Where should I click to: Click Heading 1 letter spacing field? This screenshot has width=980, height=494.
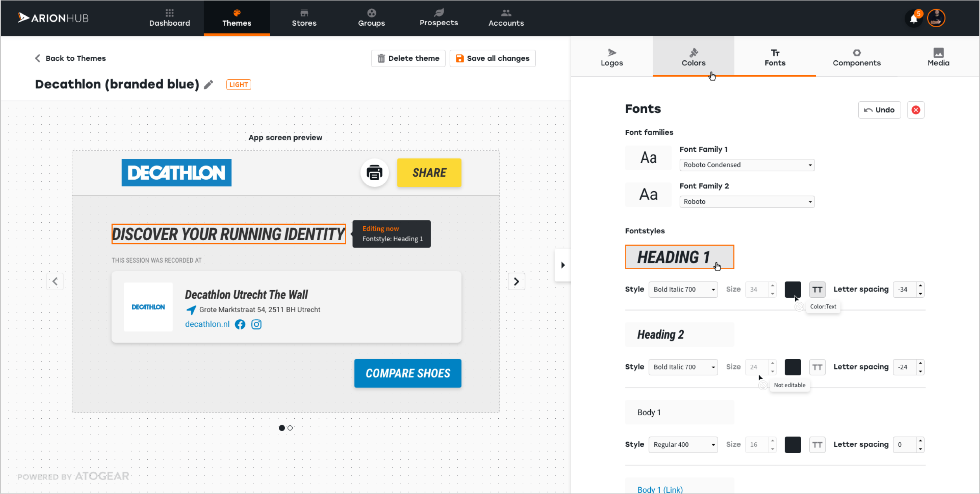[x=905, y=289]
